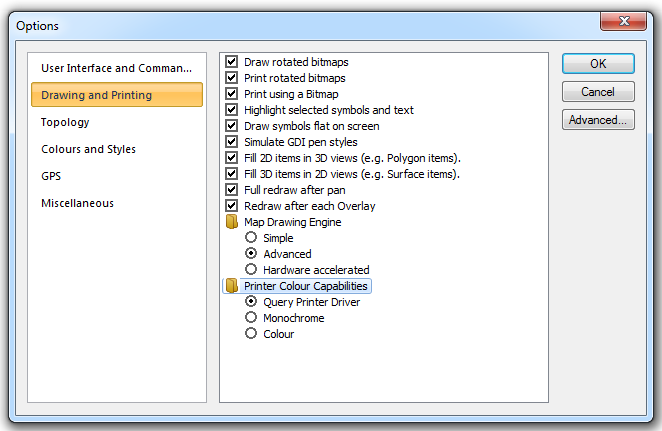The image size is (662, 431).
Task: Disable Full redraw after pan
Action: pyautogui.click(x=232, y=190)
